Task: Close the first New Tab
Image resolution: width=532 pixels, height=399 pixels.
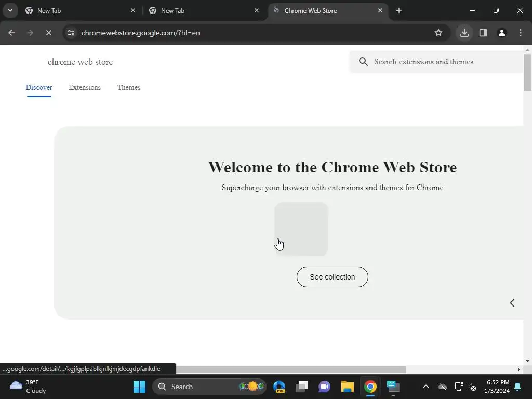Action: click(133, 10)
